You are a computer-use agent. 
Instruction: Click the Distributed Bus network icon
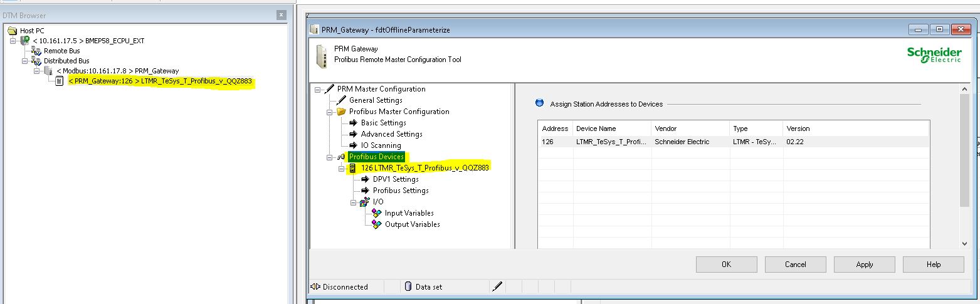[x=36, y=61]
